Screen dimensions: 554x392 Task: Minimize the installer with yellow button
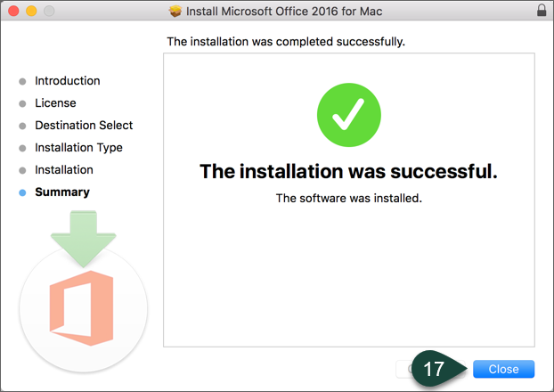pos(29,11)
